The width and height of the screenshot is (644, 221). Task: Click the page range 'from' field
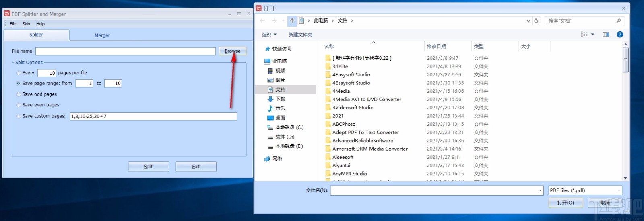[x=85, y=83]
